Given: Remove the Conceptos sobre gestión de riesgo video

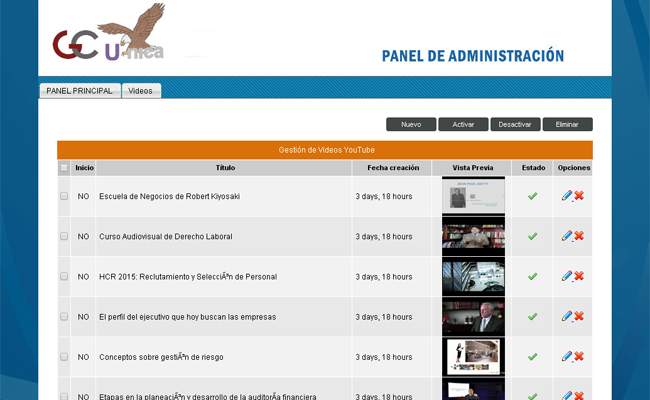Looking at the screenshot, I should [x=579, y=356].
